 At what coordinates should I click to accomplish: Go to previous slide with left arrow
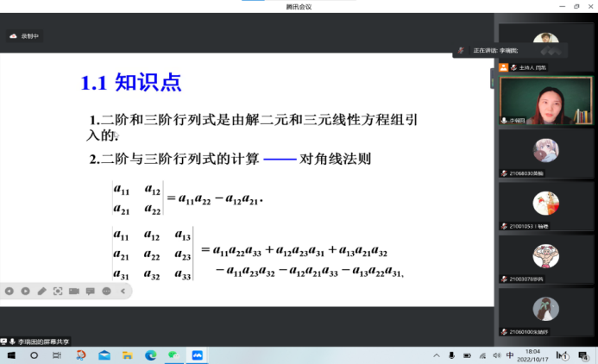9,292
